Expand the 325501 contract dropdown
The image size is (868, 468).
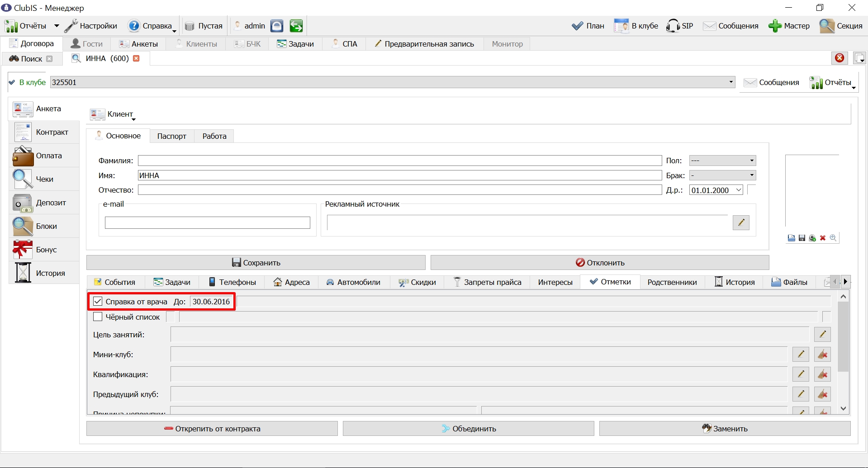731,82
